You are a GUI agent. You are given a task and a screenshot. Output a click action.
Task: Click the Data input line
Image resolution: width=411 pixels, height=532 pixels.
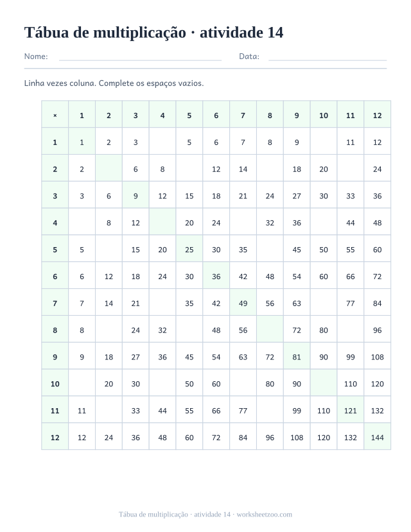pyautogui.click(x=328, y=56)
